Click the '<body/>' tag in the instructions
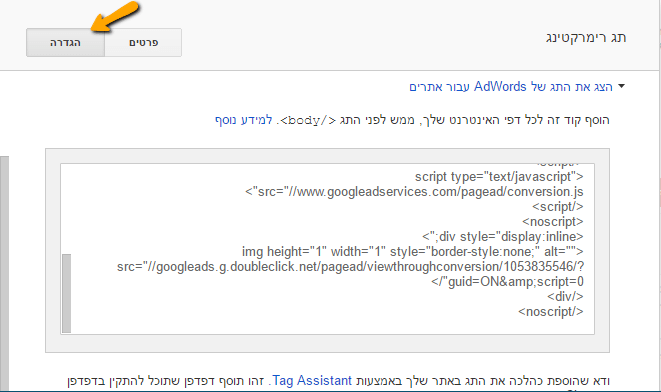The width and height of the screenshot is (661, 392). 308,121
